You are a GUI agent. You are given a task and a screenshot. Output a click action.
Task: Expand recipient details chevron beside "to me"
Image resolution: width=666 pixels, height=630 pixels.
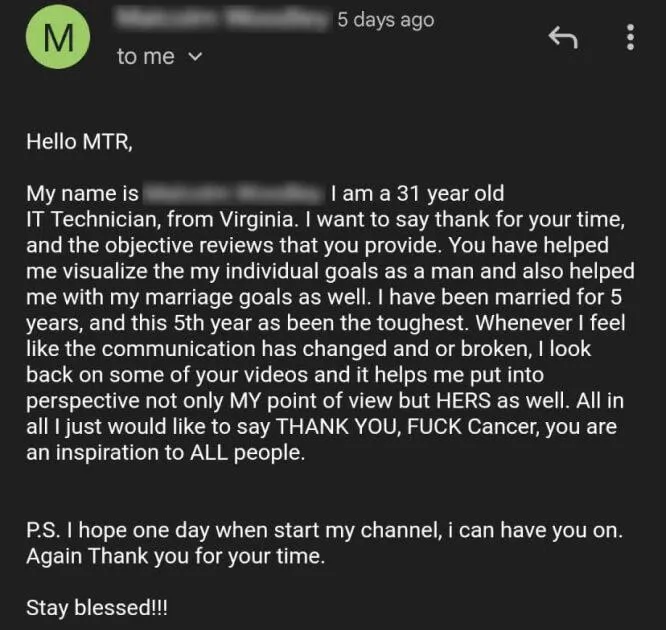point(195,57)
